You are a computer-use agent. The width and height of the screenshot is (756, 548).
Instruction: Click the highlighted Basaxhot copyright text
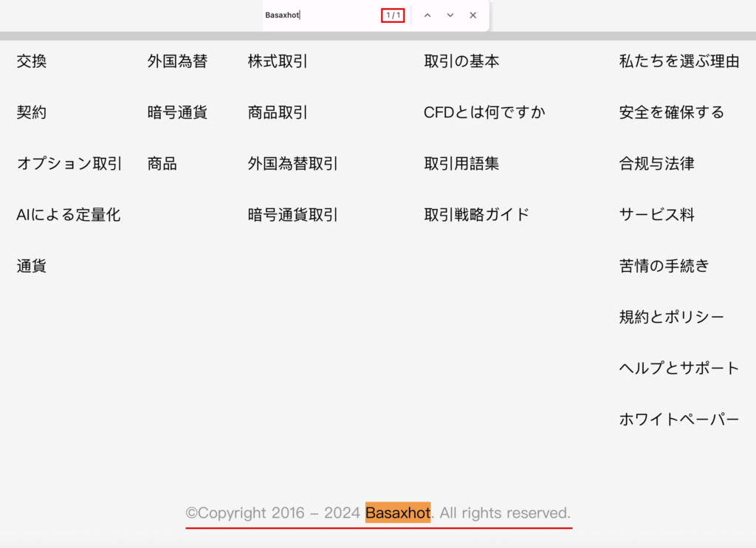[x=398, y=513]
